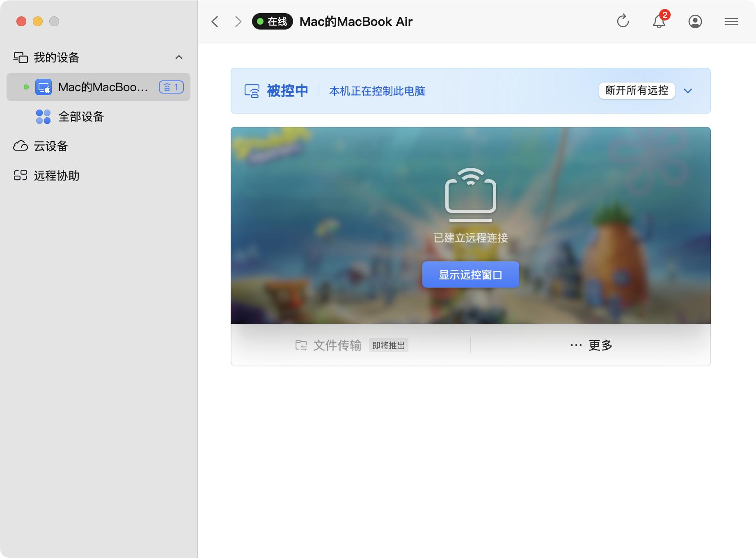This screenshot has width=756, height=558.
Task: Click the 在线 status badge
Action: [273, 21]
